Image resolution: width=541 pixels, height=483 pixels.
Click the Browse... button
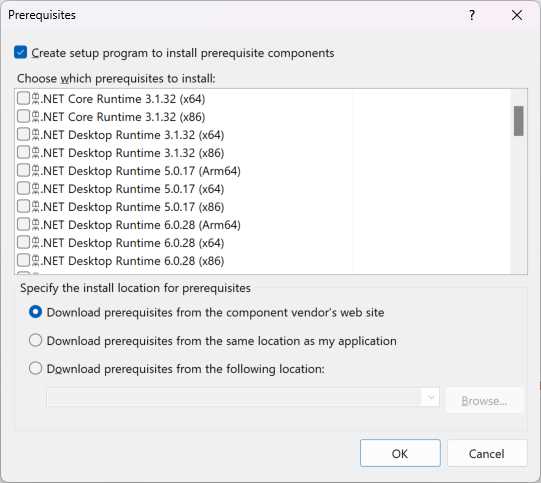(485, 401)
